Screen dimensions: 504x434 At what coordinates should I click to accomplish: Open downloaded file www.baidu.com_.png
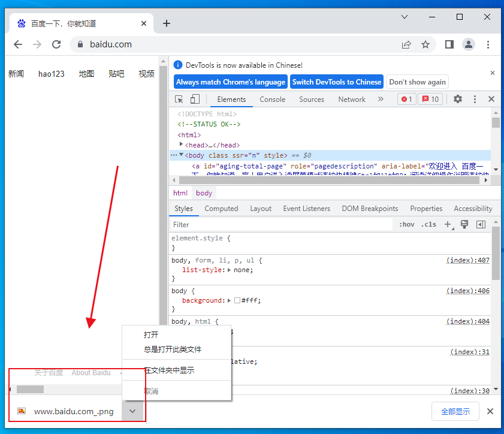(x=66, y=411)
